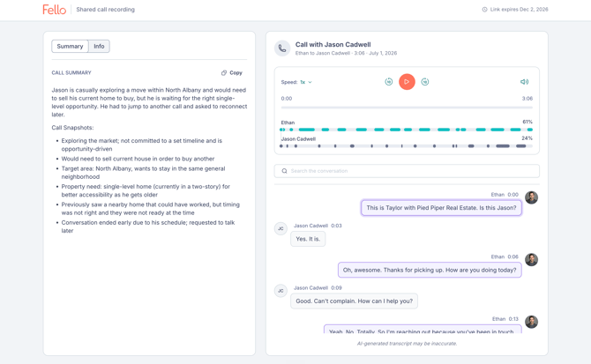Click the Fello logo

coord(55,10)
